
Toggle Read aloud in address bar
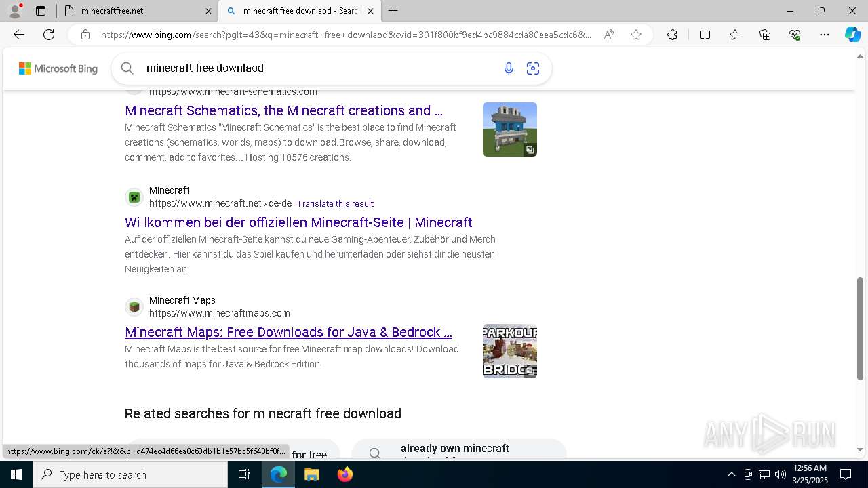[609, 35]
